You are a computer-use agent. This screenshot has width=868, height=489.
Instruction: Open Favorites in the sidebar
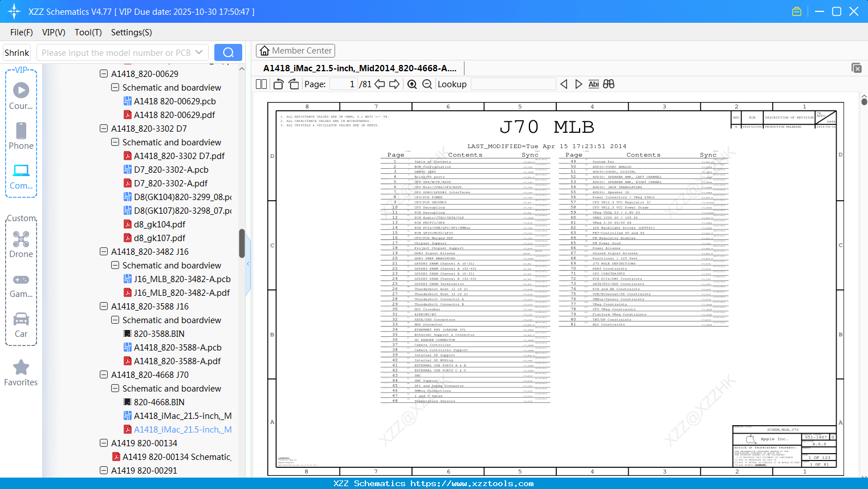21,373
